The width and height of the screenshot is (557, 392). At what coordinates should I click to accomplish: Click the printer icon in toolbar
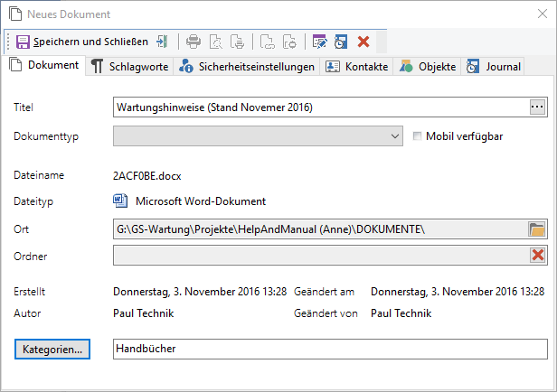[194, 42]
